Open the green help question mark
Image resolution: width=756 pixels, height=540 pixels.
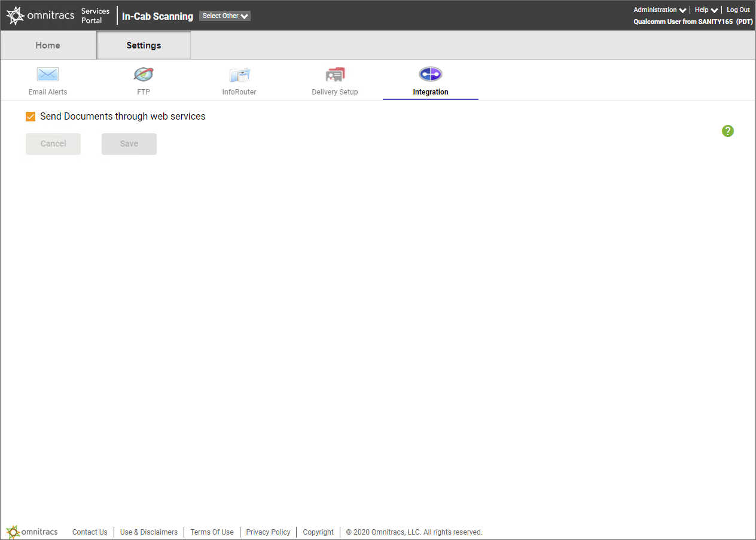coord(727,131)
